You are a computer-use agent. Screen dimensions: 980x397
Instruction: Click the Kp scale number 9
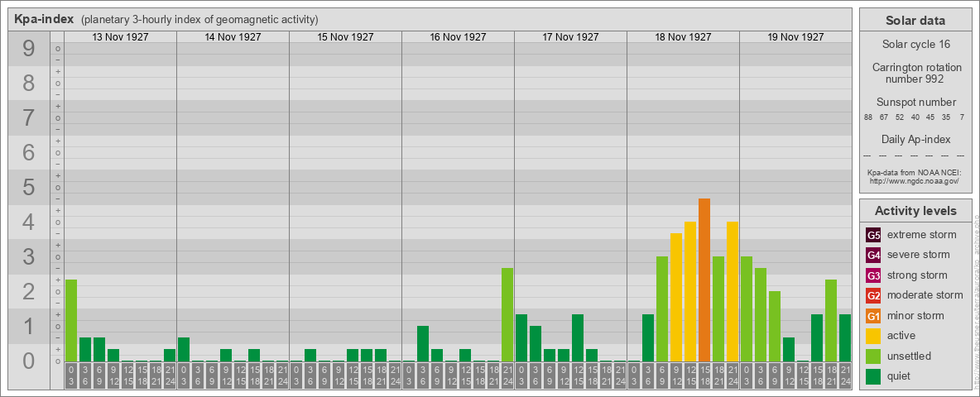pyautogui.click(x=28, y=48)
